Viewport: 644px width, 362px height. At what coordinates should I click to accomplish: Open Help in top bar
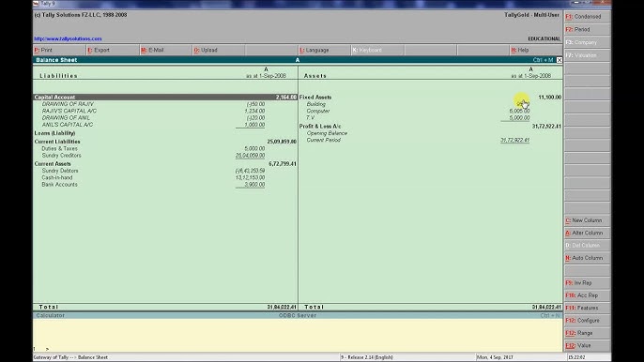click(535, 50)
